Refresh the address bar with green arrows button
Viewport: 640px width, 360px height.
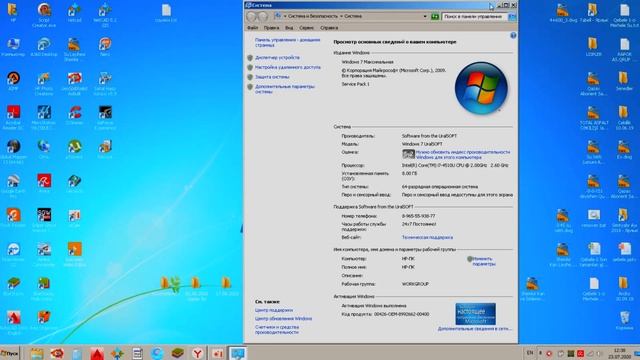[435, 16]
